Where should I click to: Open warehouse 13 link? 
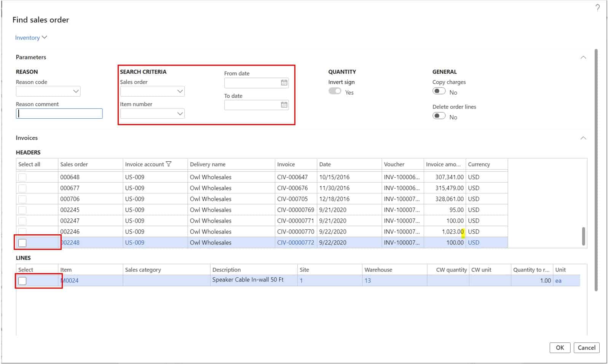pos(367,281)
